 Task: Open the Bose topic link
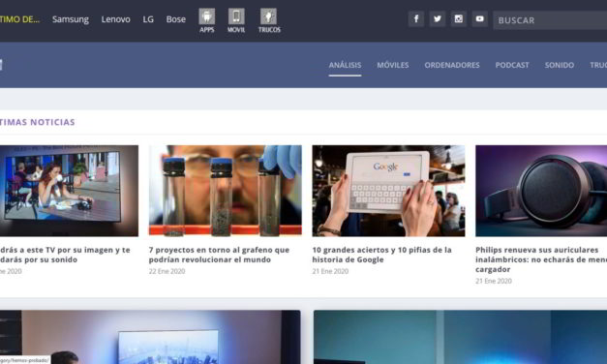[x=176, y=19]
